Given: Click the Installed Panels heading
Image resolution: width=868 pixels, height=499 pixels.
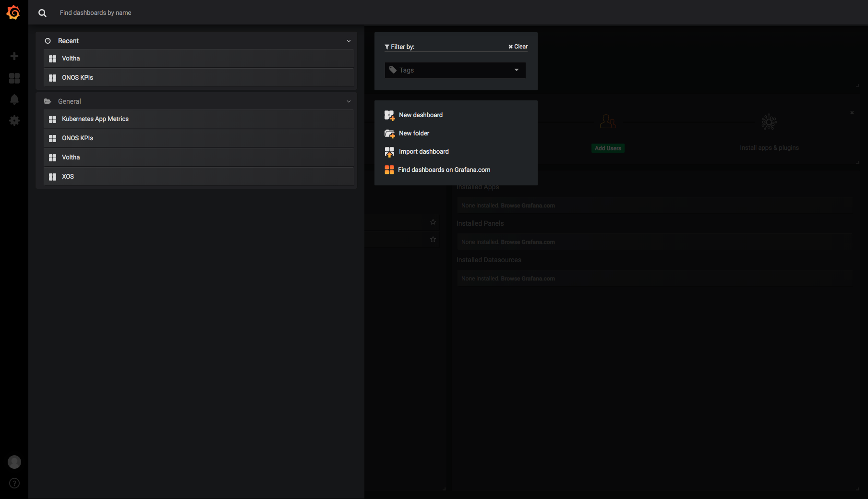Looking at the screenshot, I should point(480,223).
